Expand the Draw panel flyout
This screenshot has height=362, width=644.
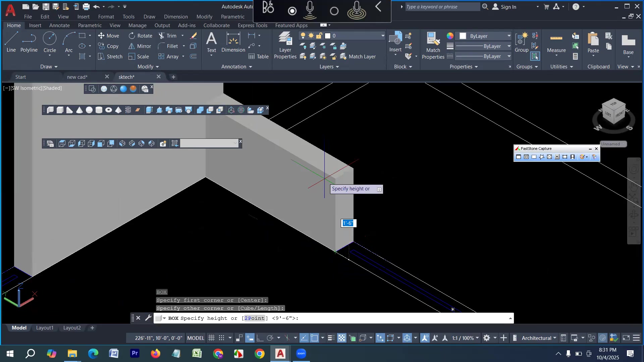pyautogui.click(x=49, y=67)
